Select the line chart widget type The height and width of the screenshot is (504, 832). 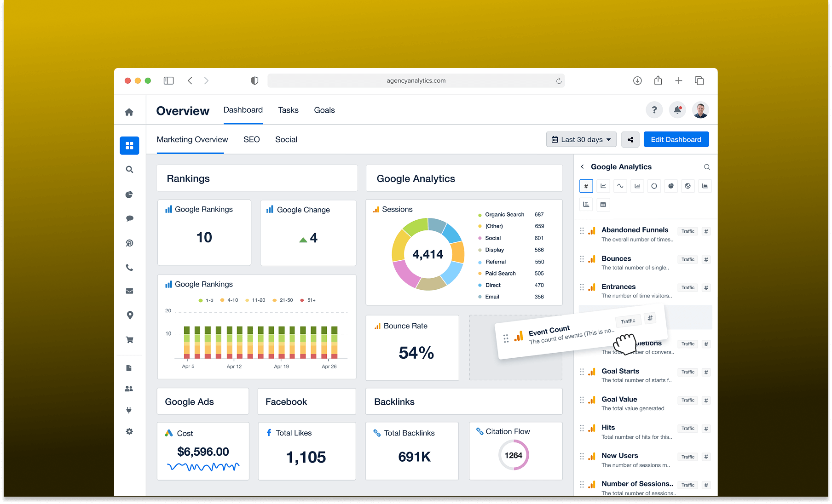603,186
